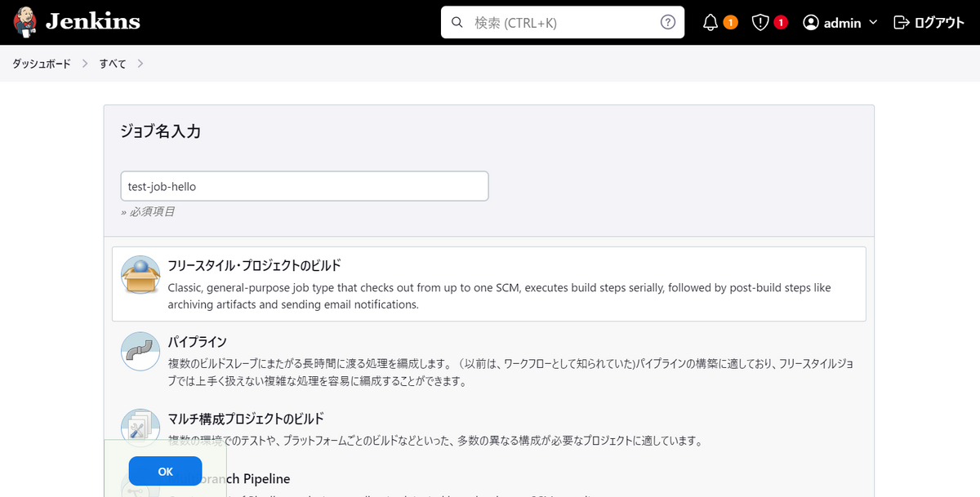Image resolution: width=980 pixels, height=497 pixels.
Task: Go to すべて breadcrumb
Action: (x=113, y=64)
